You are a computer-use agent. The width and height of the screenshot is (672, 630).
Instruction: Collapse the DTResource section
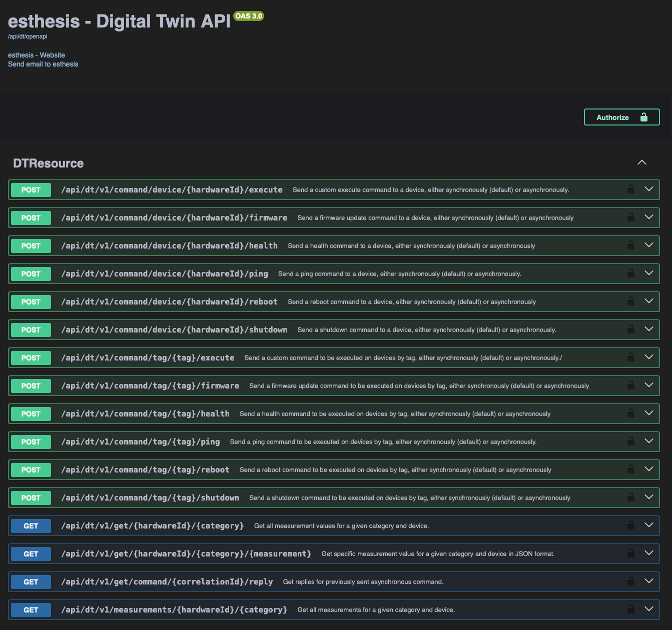[x=641, y=163]
